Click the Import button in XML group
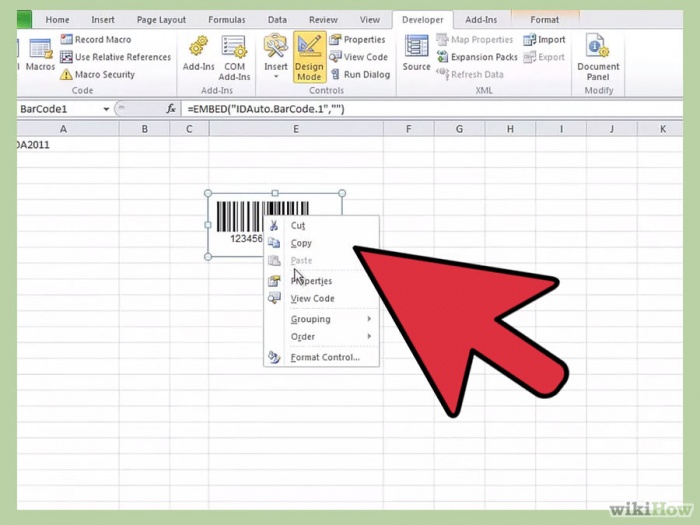Screen dimensions: 700x525 click(545, 40)
